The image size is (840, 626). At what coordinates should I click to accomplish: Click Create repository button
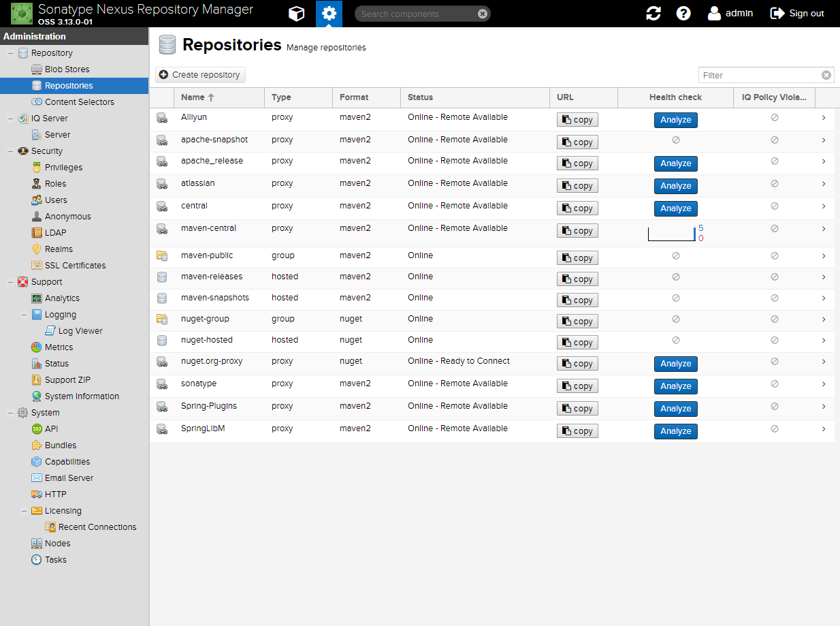tap(200, 75)
